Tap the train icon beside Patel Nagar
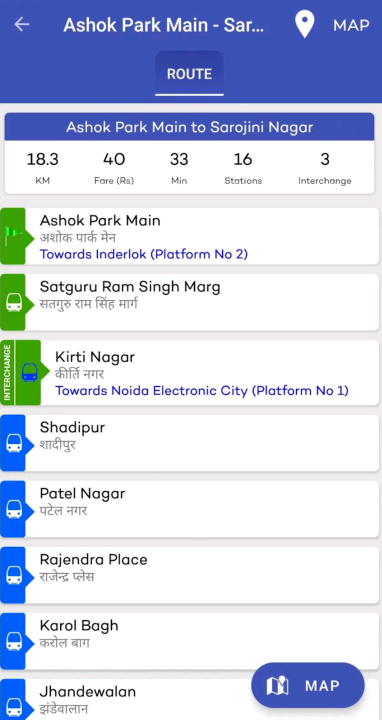 [x=14, y=509]
